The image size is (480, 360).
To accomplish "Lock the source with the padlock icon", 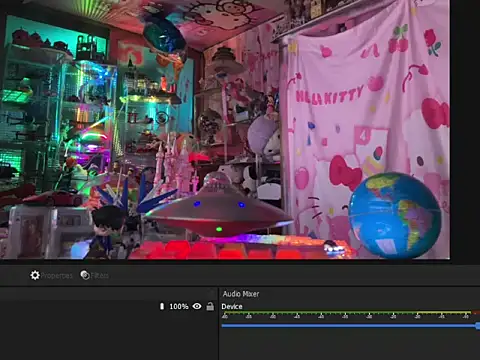I will tap(210, 306).
